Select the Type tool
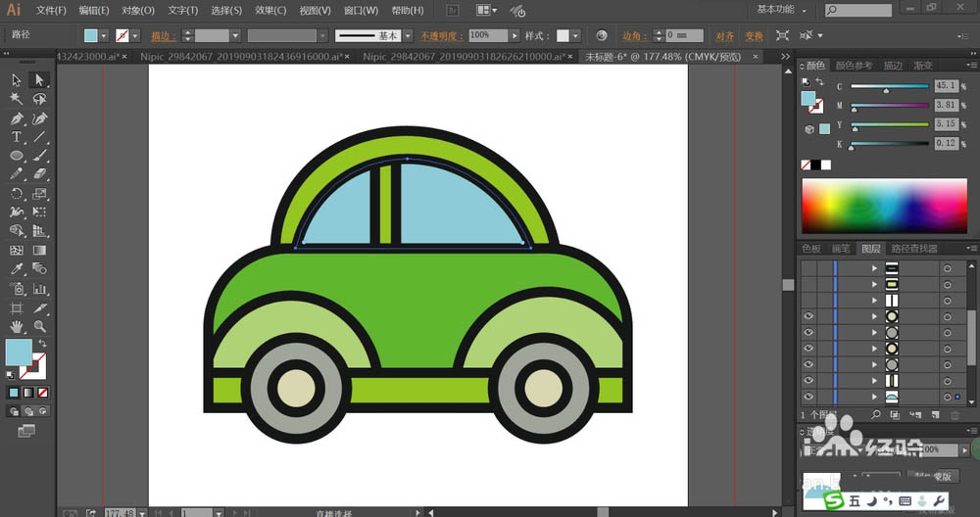The width and height of the screenshot is (980, 517). click(17, 137)
